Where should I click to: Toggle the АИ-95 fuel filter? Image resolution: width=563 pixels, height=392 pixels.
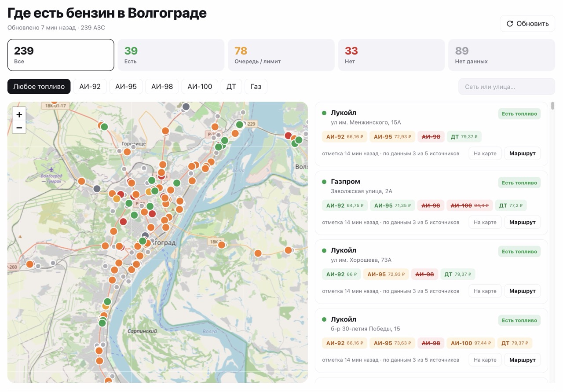126,87
